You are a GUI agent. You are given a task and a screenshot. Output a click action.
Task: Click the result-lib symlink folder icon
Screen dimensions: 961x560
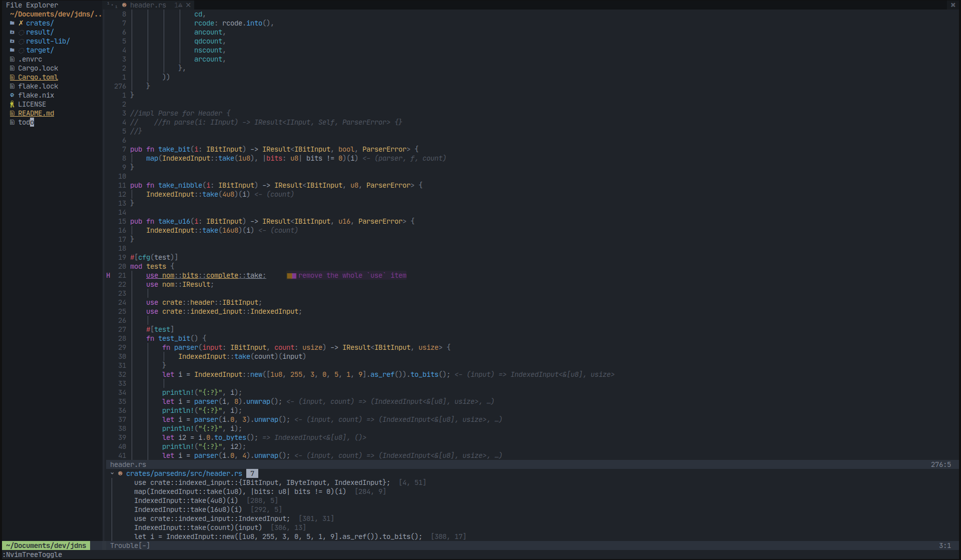(x=12, y=41)
